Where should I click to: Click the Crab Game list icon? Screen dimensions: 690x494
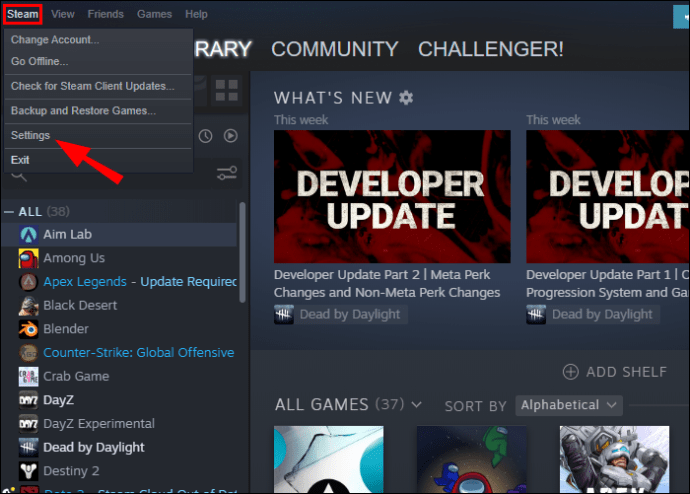pos(28,376)
